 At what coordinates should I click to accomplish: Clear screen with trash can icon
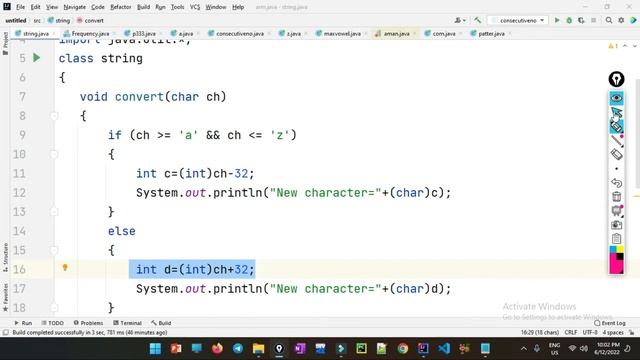coord(616,196)
